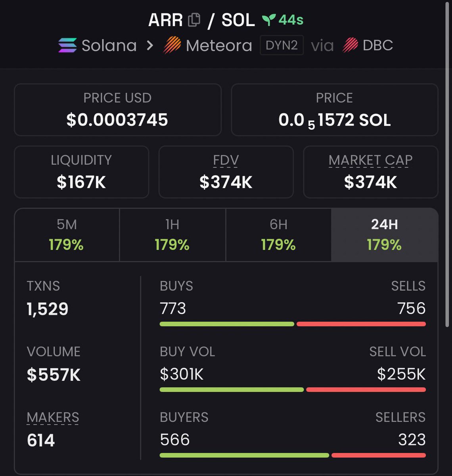The width and height of the screenshot is (452, 476).
Task: Click the chevron arrow after Solana
Action: 150,45
